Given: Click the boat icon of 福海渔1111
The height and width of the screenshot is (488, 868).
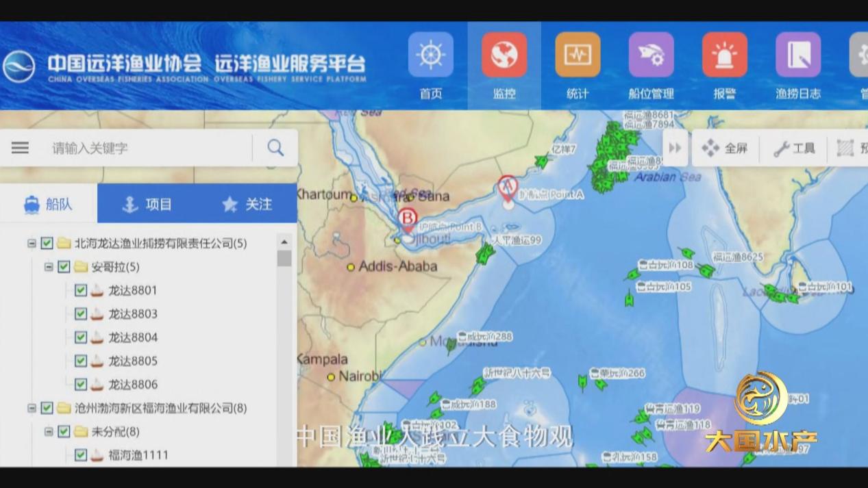Looking at the screenshot, I should pyautogui.click(x=97, y=455).
